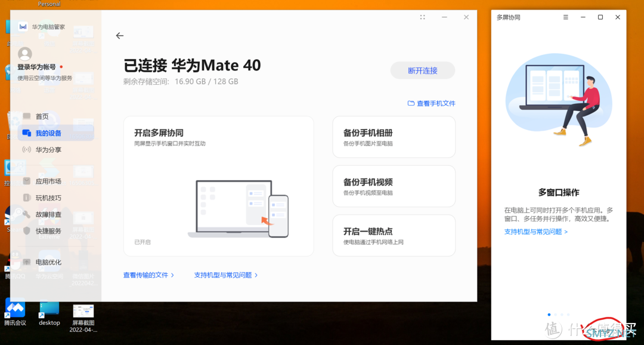Viewport: 644px width, 345px height.
Task: Minimize the 多屏协同 window
Action: pyautogui.click(x=583, y=17)
